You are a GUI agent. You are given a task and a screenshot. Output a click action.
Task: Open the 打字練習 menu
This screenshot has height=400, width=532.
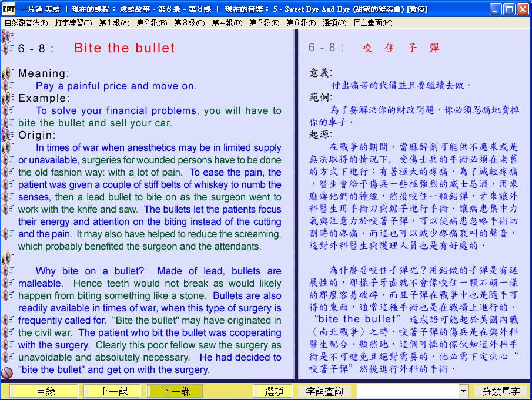pyautogui.click(x=73, y=23)
